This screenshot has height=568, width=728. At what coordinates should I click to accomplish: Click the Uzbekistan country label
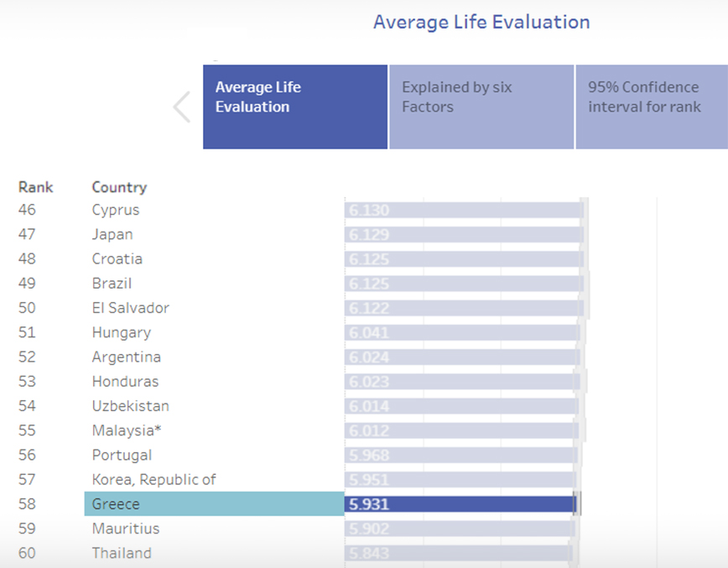[x=131, y=406]
